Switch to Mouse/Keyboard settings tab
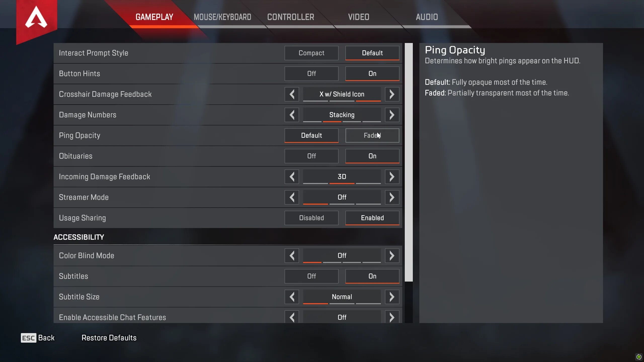 coord(222,17)
